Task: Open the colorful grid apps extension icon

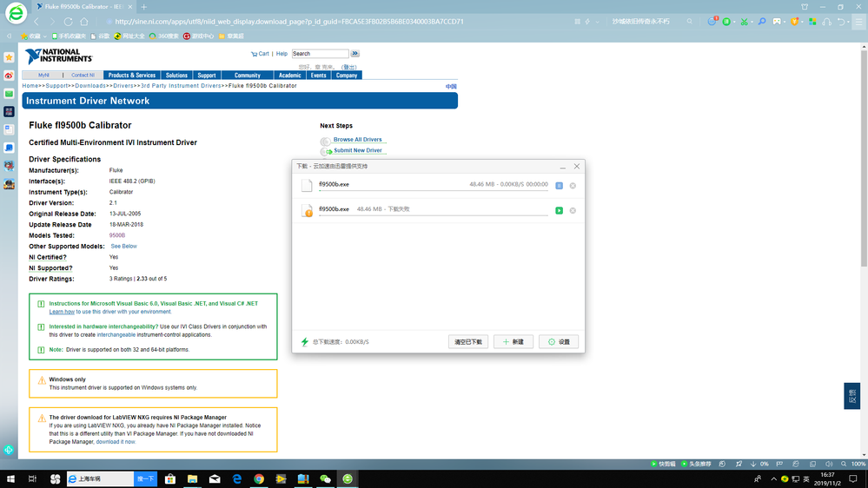Action: click(812, 22)
